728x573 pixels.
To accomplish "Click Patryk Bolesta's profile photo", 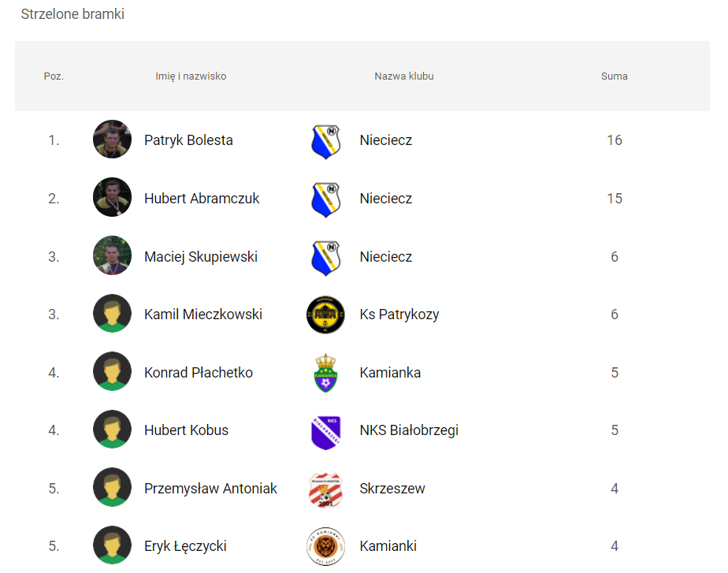I will pyautogui.click(x=113, y=140).
